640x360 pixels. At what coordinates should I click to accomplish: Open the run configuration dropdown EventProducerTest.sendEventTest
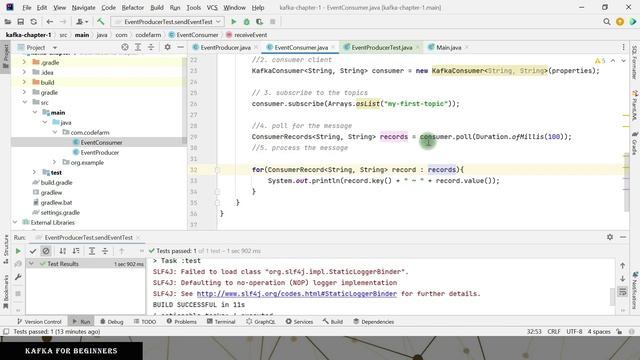tap(168, 22)
